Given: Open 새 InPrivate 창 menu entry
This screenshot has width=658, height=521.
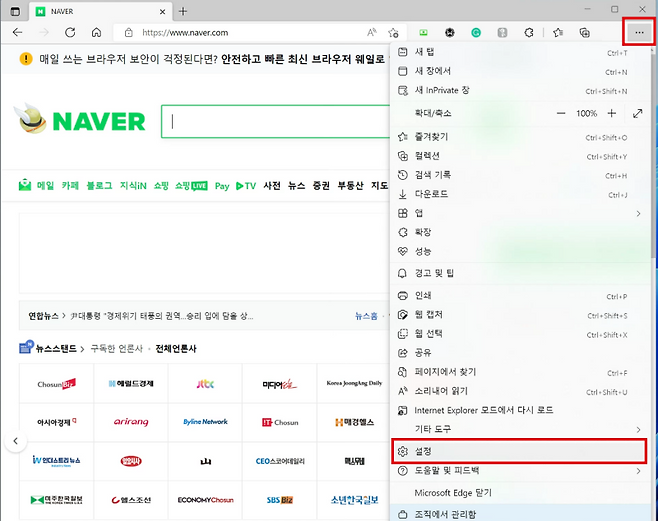Looking at the screenshot, I should point(520,91).
